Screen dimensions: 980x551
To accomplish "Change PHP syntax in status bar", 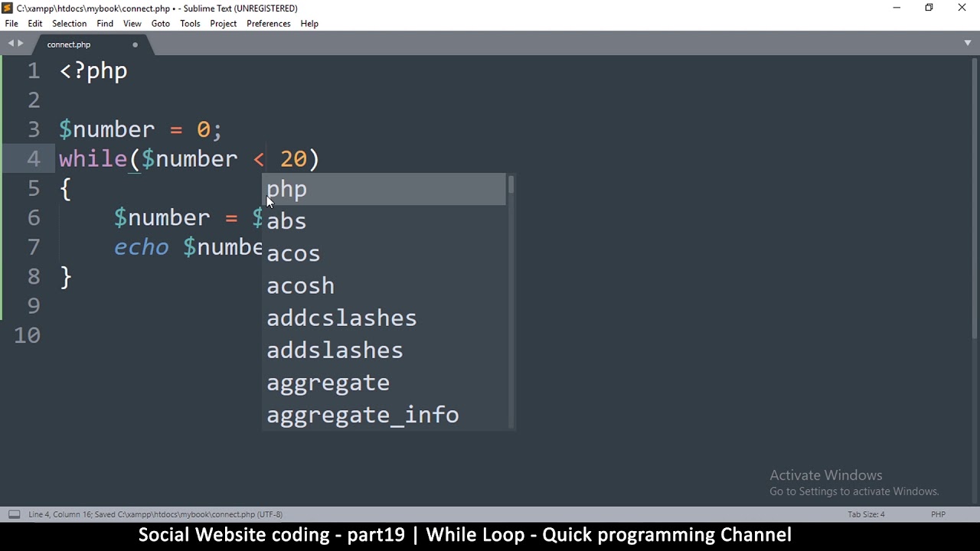I will point(938,514).
